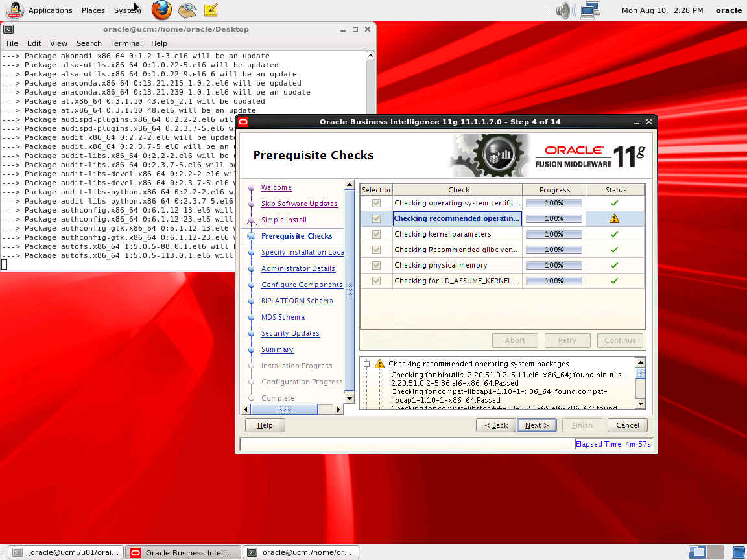Click green checkmark for glibc version check
This screenshot has height=560, width=747.
click(x=614, y=250)
